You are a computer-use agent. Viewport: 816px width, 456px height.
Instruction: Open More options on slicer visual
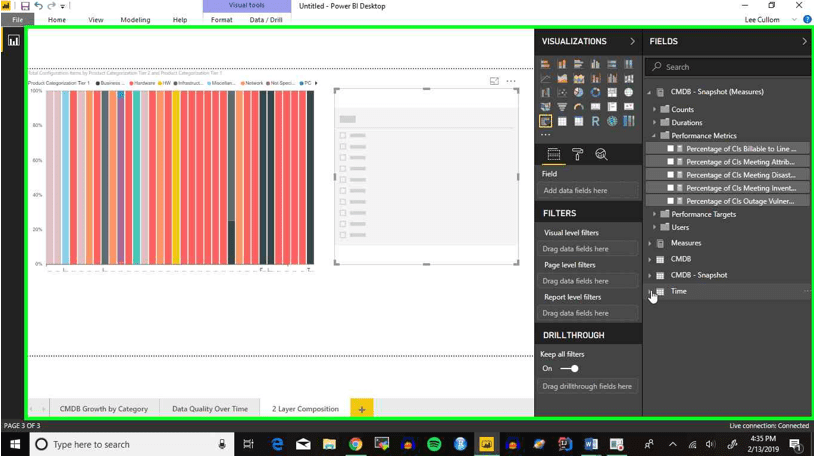point(511,81)
